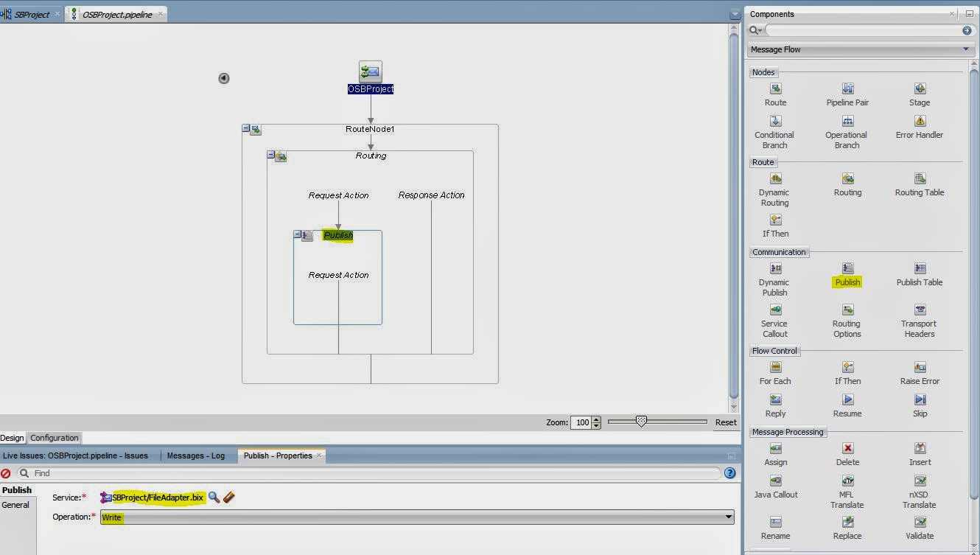The width and height of the screenshot is (980, 555).
Task: Collapse the RouteNode1 container
Action: 246,129
